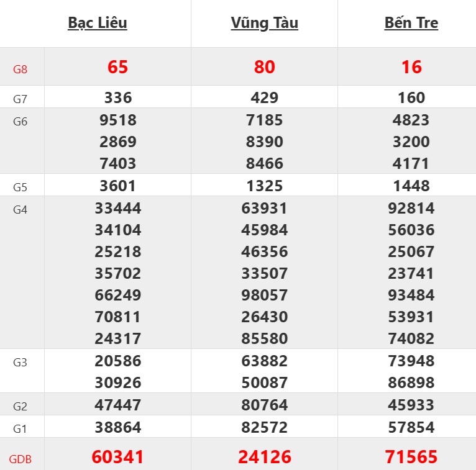This screenshot has width=476, height=470.
Task: Select the G4 number 98057
Action: point(264,295)
